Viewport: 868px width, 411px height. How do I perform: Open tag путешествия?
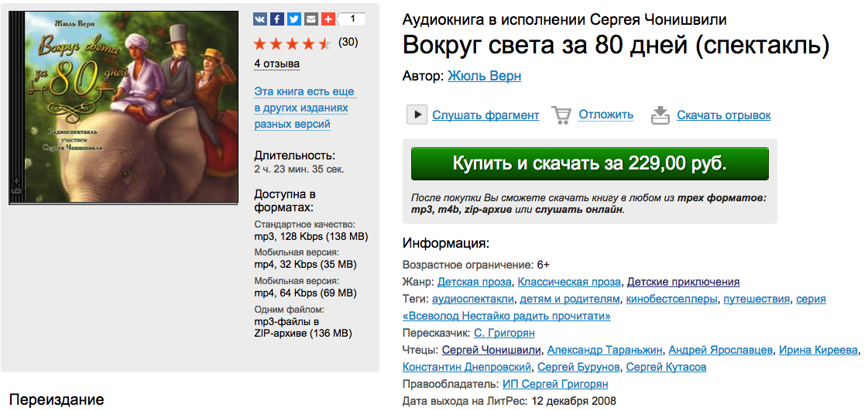pyautogui.click(x=756, y=300)
